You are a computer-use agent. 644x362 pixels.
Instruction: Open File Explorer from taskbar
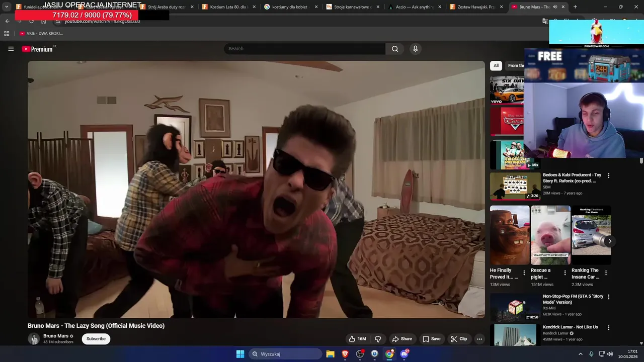pos(330,354)
